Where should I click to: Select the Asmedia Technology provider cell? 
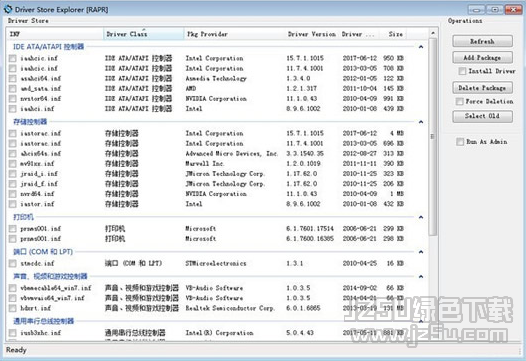click(x=216, y=79)
